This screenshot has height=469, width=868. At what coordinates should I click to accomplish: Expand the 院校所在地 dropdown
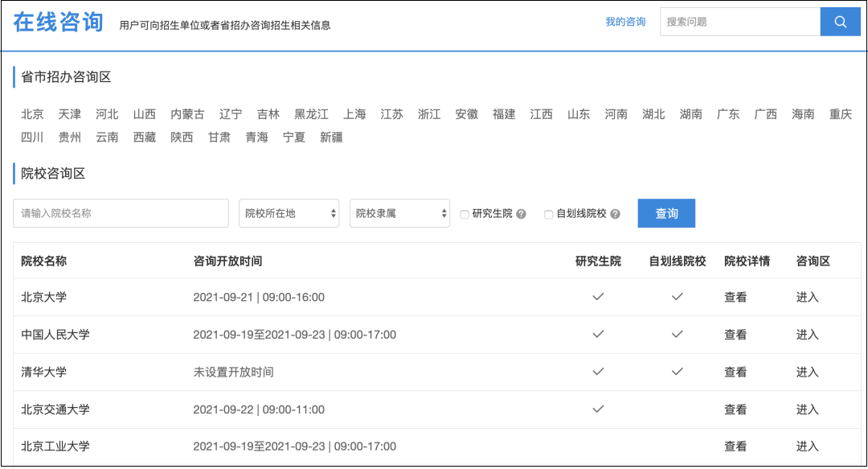[289, 213]
